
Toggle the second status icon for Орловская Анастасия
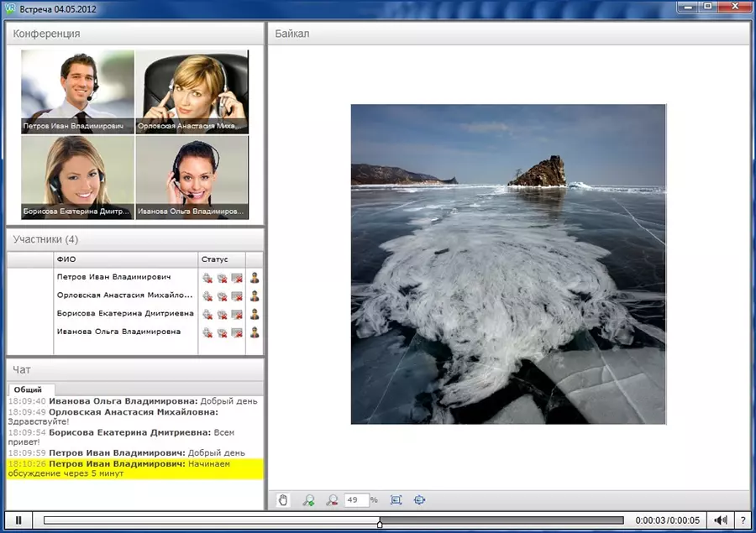coord(222,296)
